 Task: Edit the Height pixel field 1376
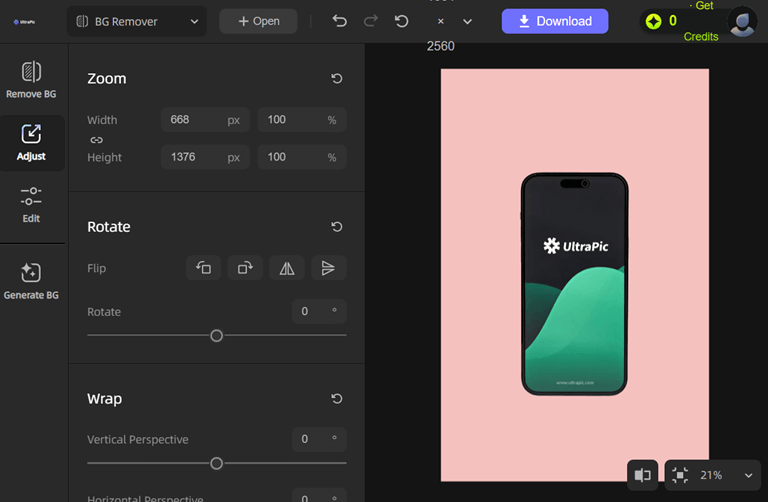[x=205, y=157]
